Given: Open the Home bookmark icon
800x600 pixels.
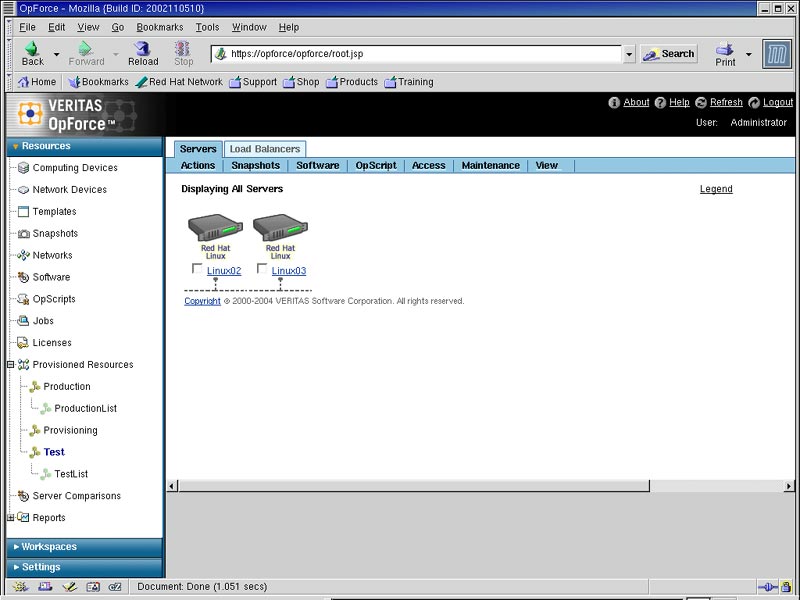Looking at the screenshot, I should click(23, 82).
